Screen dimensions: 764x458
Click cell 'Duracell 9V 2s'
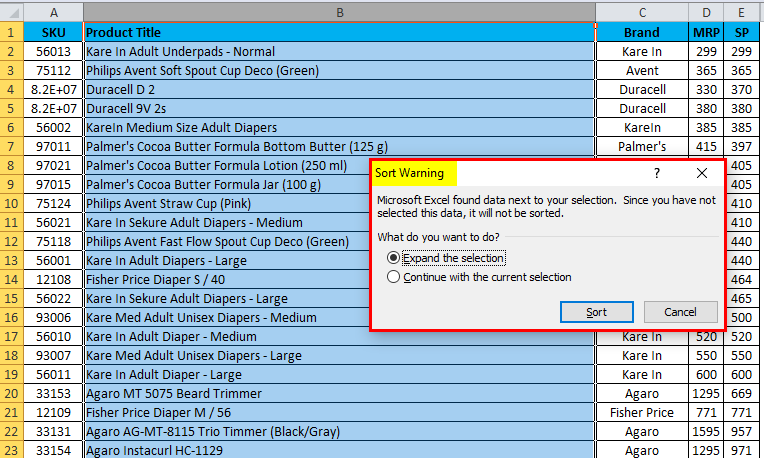340,108
